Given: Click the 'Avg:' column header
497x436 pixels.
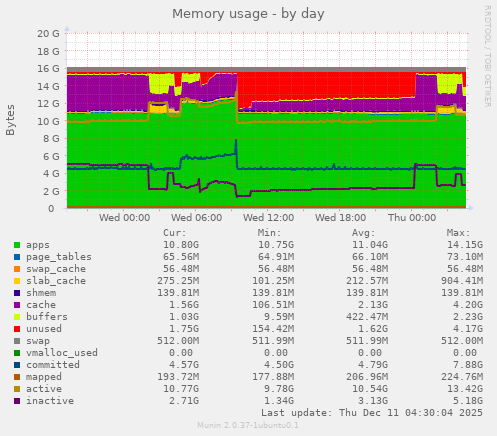Looking at the screenshot, I should pos(364,233).
